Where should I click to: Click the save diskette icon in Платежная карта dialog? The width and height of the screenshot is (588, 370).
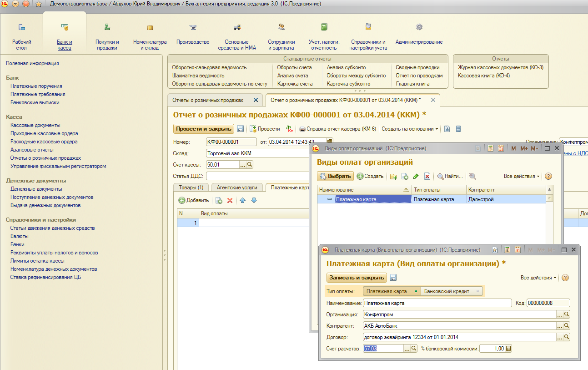[393, 278]
